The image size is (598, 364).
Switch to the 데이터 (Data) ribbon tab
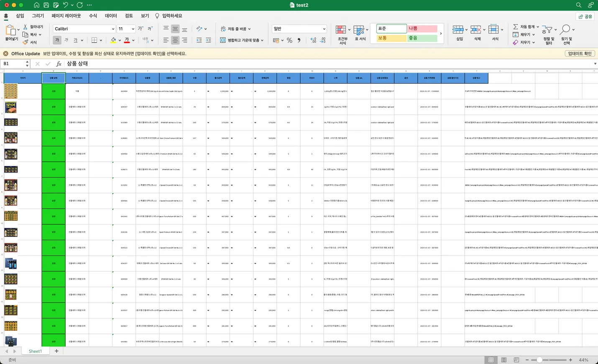111,16
